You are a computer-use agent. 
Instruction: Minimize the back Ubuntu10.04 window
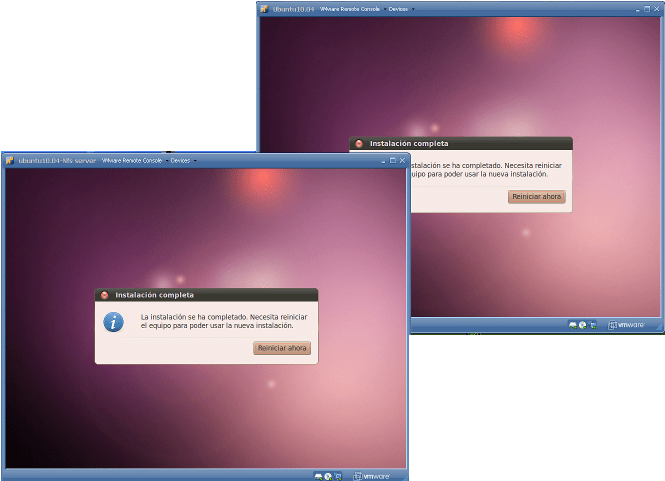(637, 9)
